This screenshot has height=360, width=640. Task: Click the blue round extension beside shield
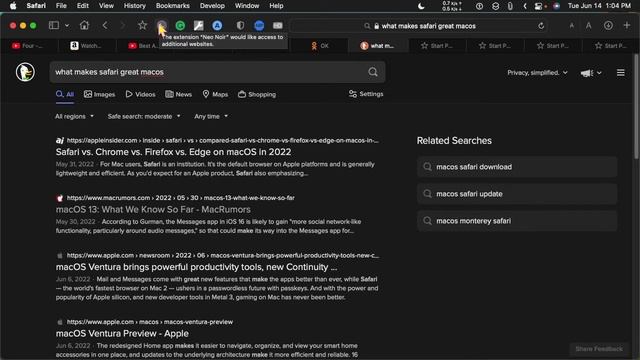259,25
